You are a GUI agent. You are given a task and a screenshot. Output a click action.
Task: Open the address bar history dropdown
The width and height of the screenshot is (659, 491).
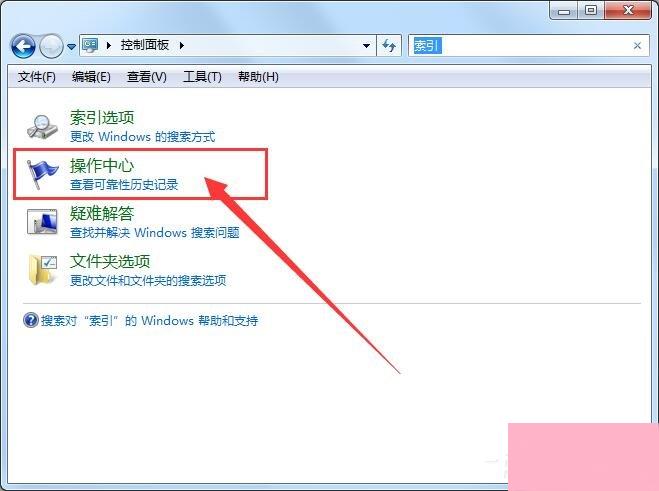point(366,45)
